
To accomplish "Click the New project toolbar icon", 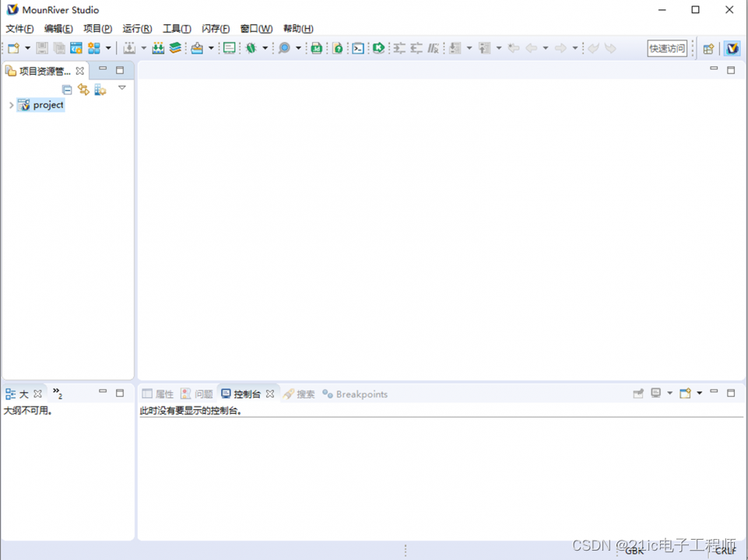I will click(14, 48).
